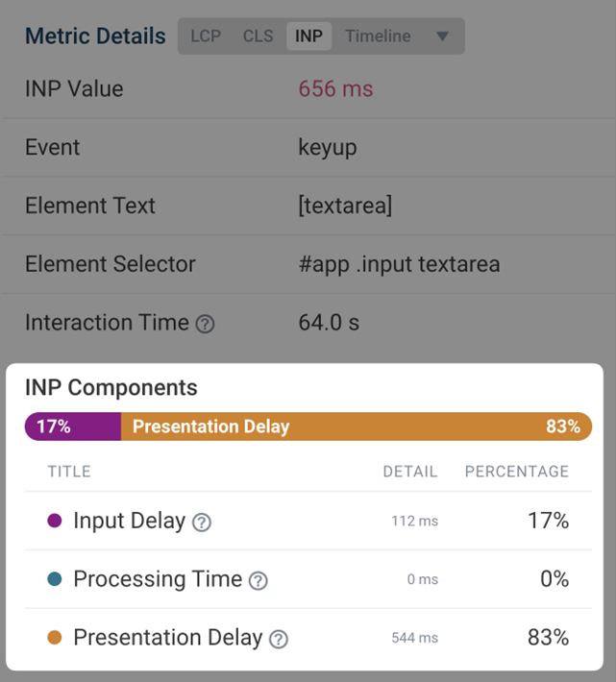The image size is (616, 682).
Task: Click the #app .input textarea selector
Action: 399,264
